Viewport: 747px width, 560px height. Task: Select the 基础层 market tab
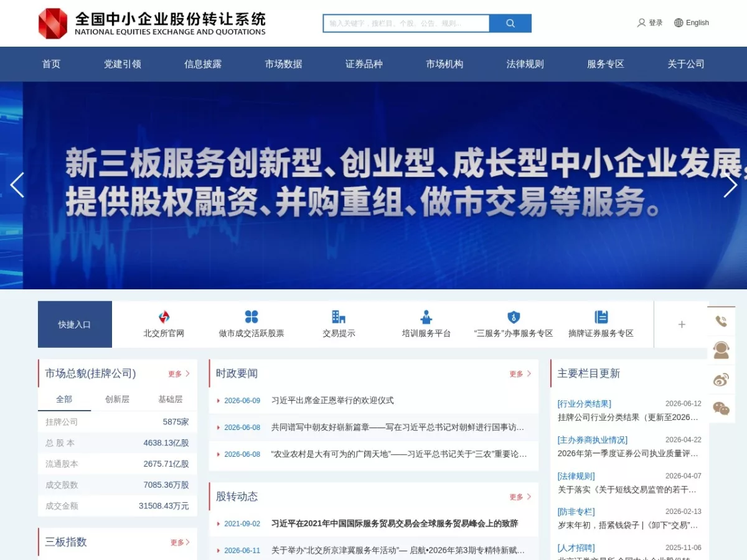[x=170, y=399]
